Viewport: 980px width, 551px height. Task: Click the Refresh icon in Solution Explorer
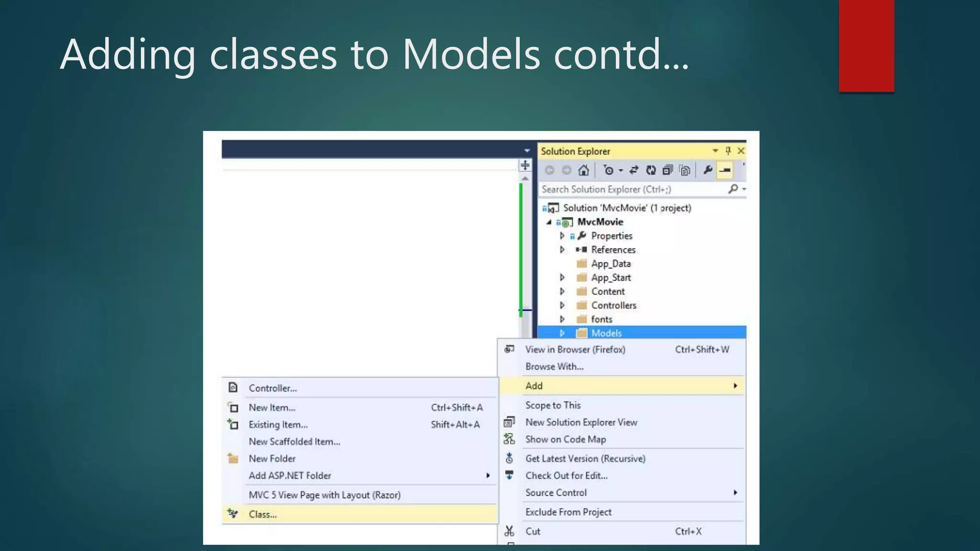(651, 170)
